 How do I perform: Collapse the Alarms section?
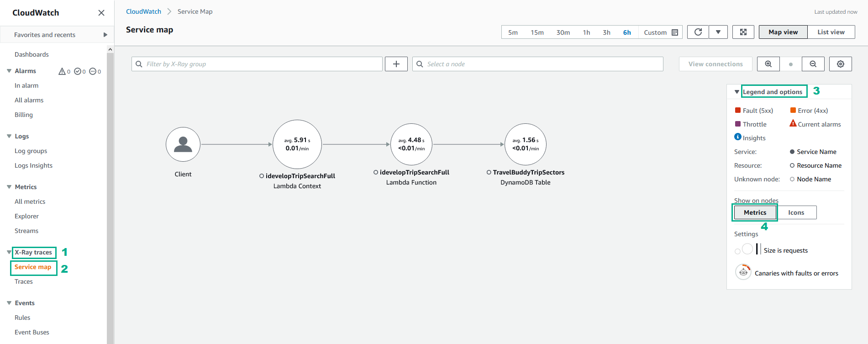[9, 71]
